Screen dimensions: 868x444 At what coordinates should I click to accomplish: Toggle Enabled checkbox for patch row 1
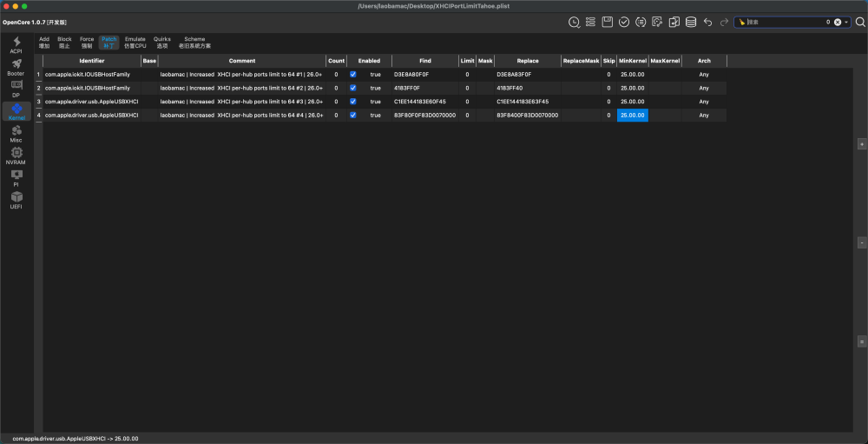352,74
